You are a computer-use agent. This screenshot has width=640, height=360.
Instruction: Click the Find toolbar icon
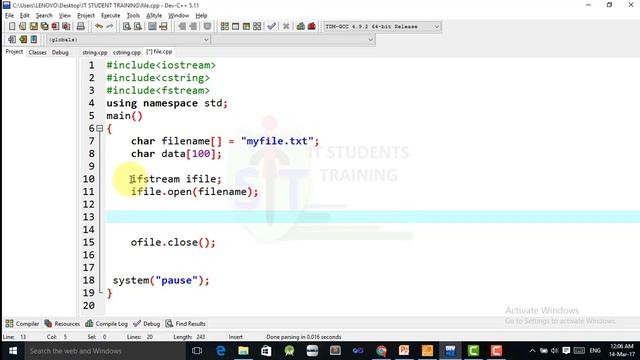tap(127, 27)
